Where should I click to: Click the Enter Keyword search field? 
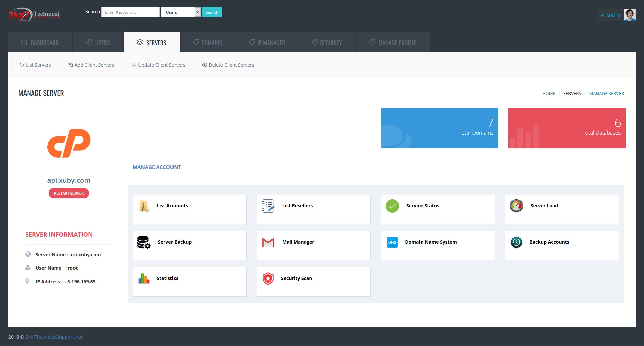(x=130, y=12)
